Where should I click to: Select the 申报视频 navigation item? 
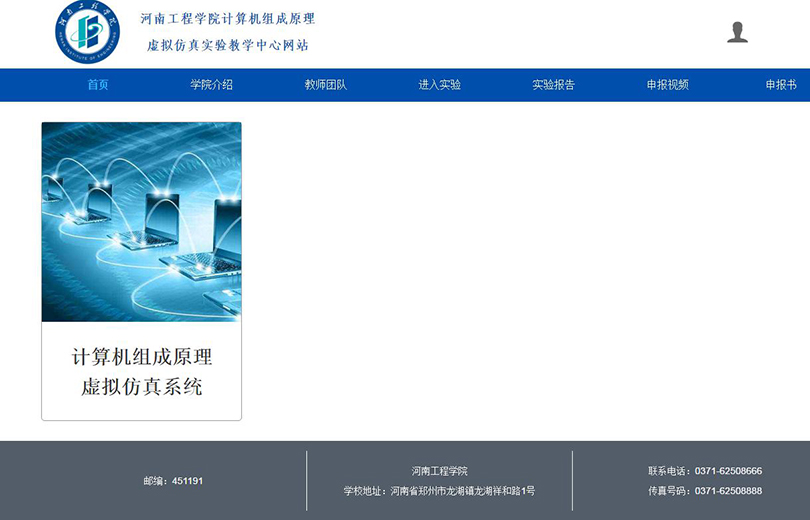668,85
